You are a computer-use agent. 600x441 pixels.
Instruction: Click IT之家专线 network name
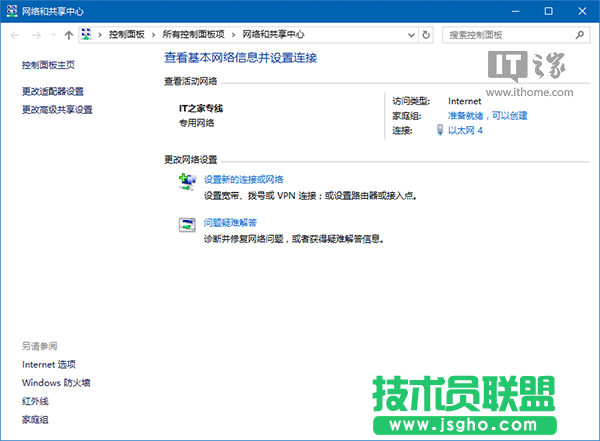(201, 109)
